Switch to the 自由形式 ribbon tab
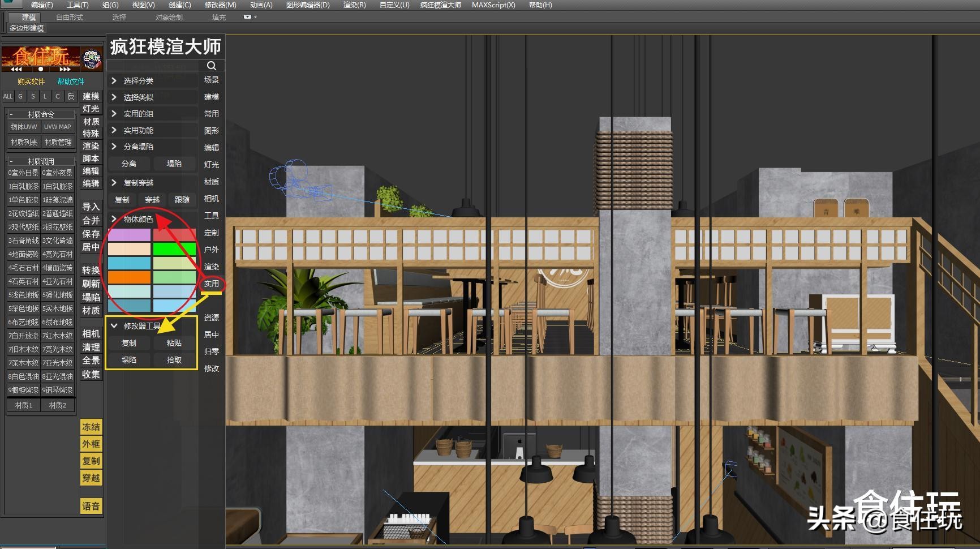The width and height of the screenshot is (980, 549). 70,18
